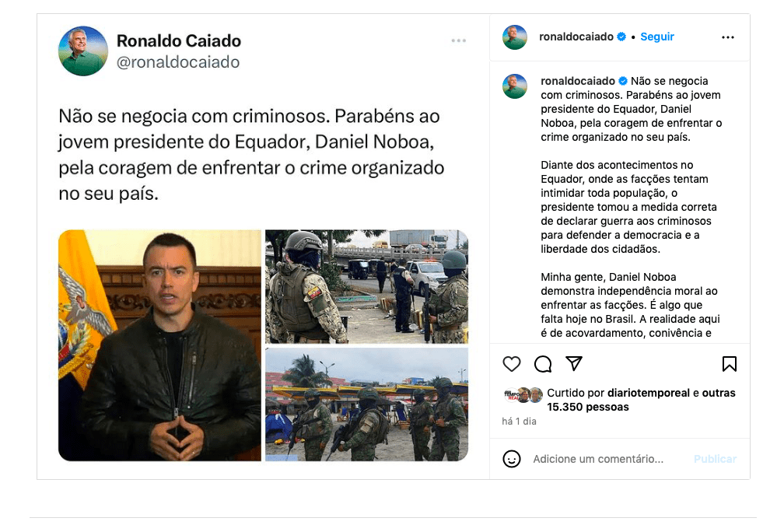Open diariotemporeal profile from likes

coord(648,393)
